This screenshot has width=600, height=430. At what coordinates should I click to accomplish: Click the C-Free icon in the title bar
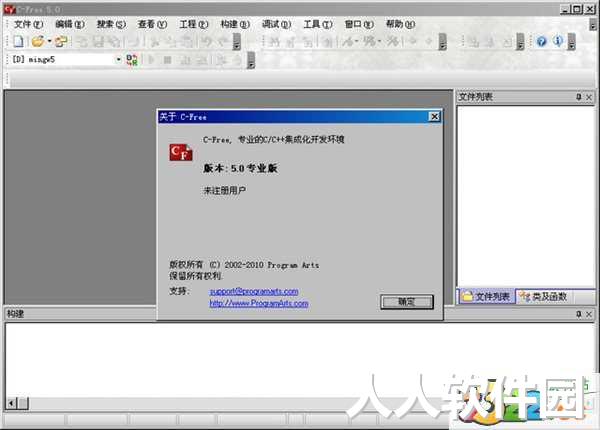click(9, 9)
